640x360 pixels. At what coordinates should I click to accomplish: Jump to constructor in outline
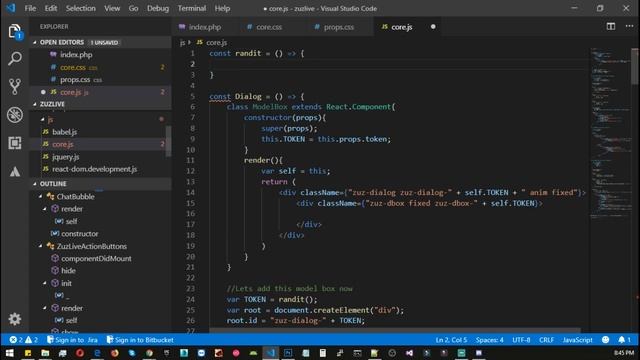pos(80,234)
